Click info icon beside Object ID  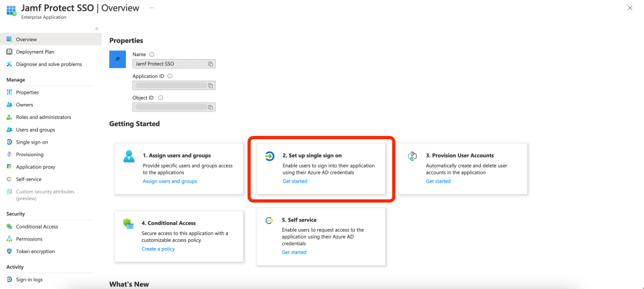[161, 98]
